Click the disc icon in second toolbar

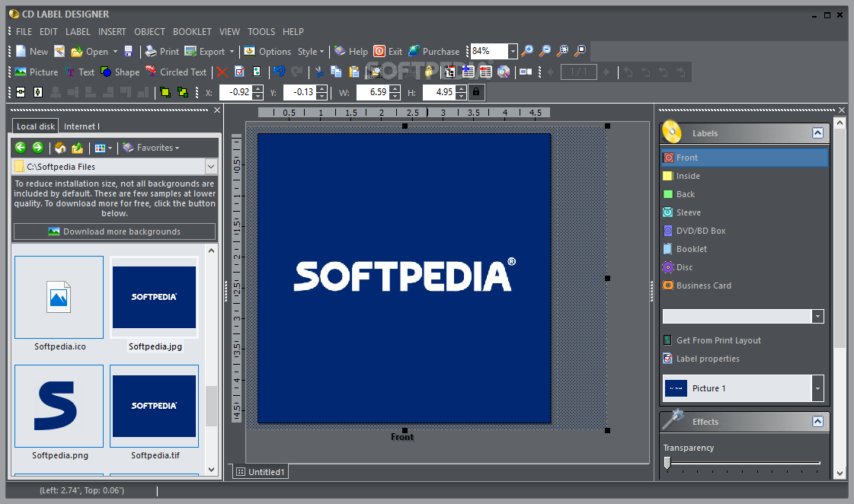(x=504, y=72)
